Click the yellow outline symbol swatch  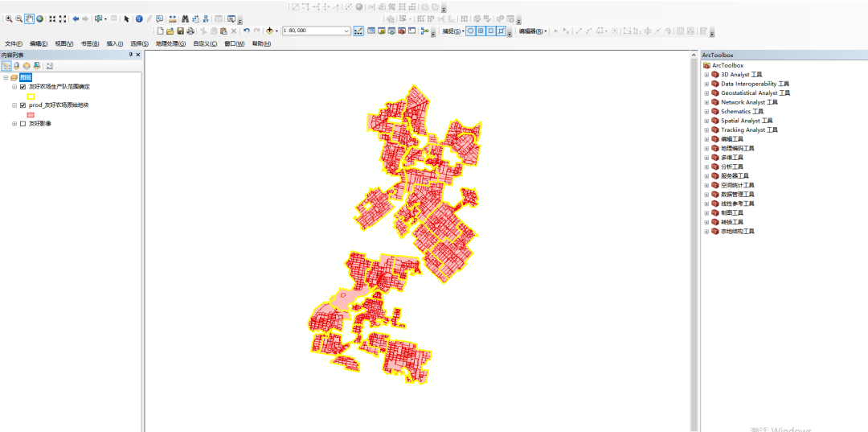pos(31,96)
